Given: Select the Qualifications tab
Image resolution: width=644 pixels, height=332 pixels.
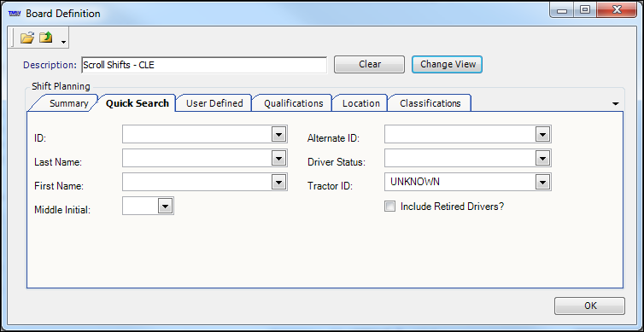Looking at the screenshot, I should tap(293, 103).
